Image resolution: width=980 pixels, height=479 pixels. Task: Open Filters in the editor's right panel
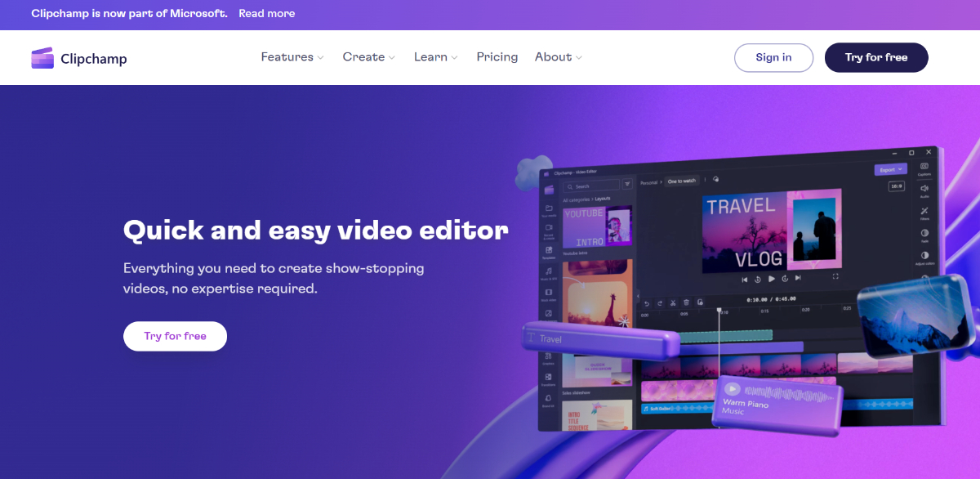coord(924,213)
